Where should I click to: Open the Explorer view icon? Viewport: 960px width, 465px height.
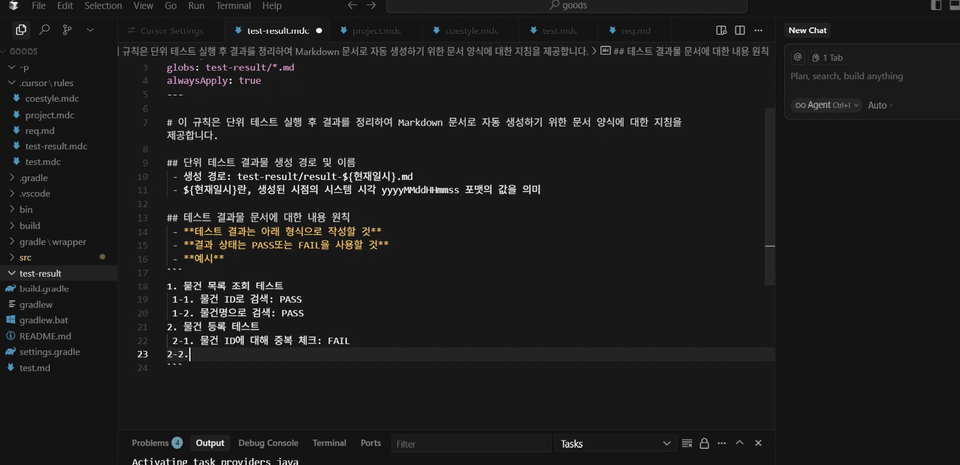[21, 29]
